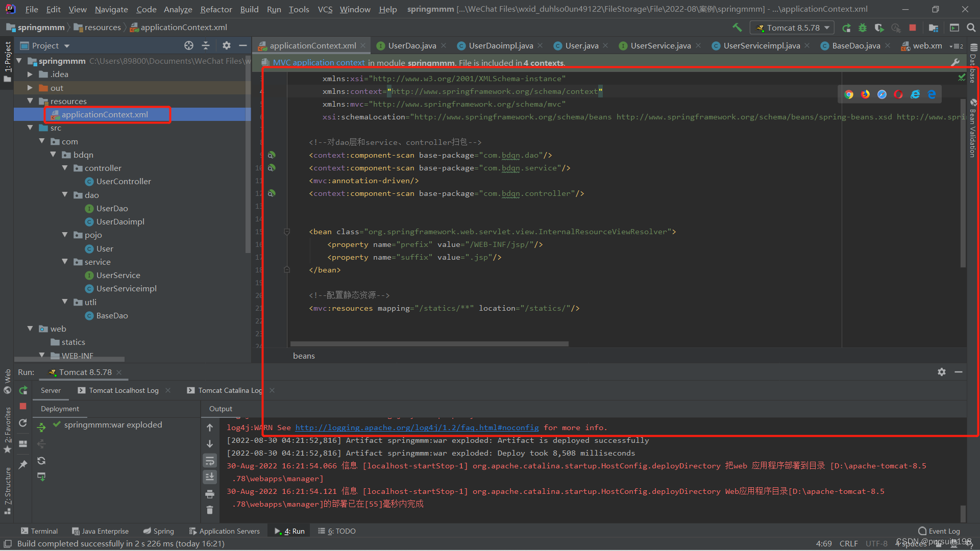Open in Firefox browser icon
The image size is (980, 551).
[x=865, y=94]
